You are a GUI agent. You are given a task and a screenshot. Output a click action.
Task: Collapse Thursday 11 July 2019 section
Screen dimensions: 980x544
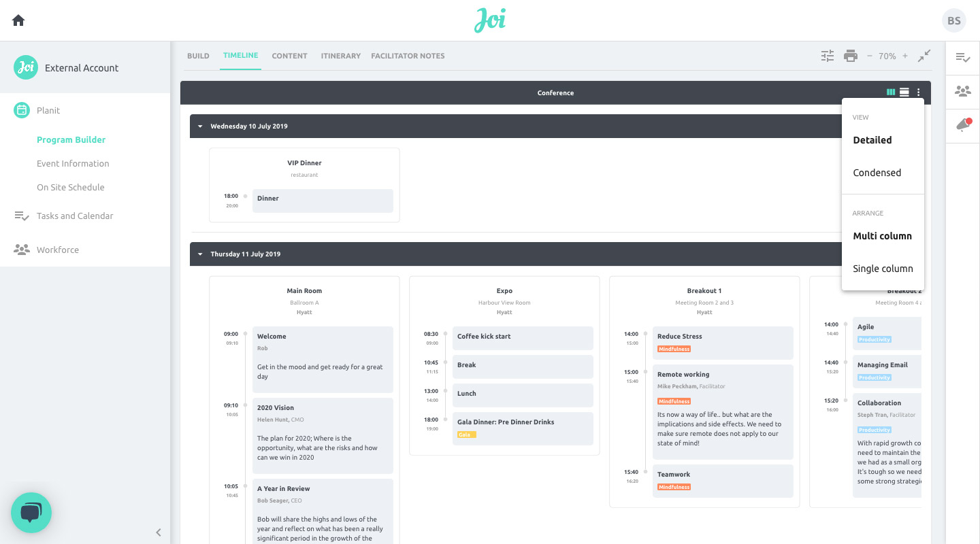200,254
